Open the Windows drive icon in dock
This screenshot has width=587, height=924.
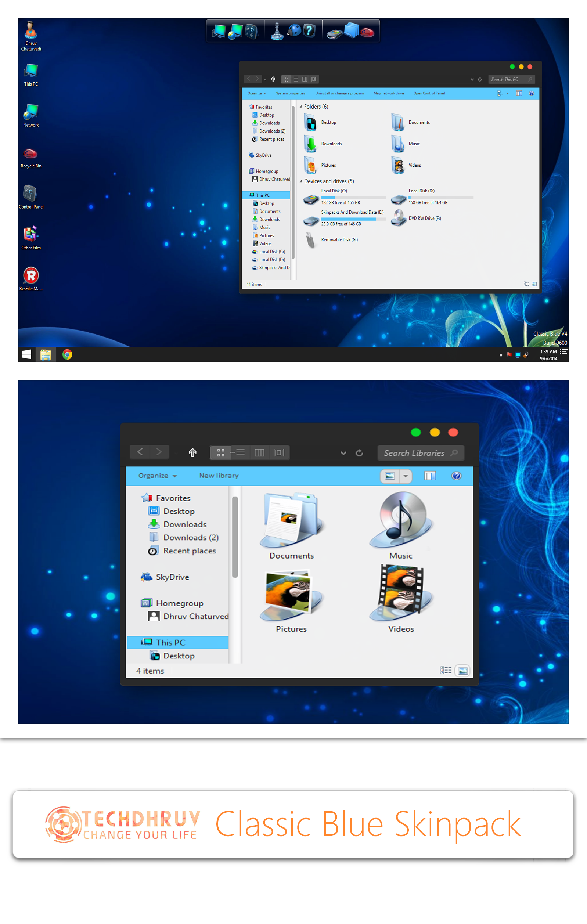pyautogui.click(x=334, y=34)
